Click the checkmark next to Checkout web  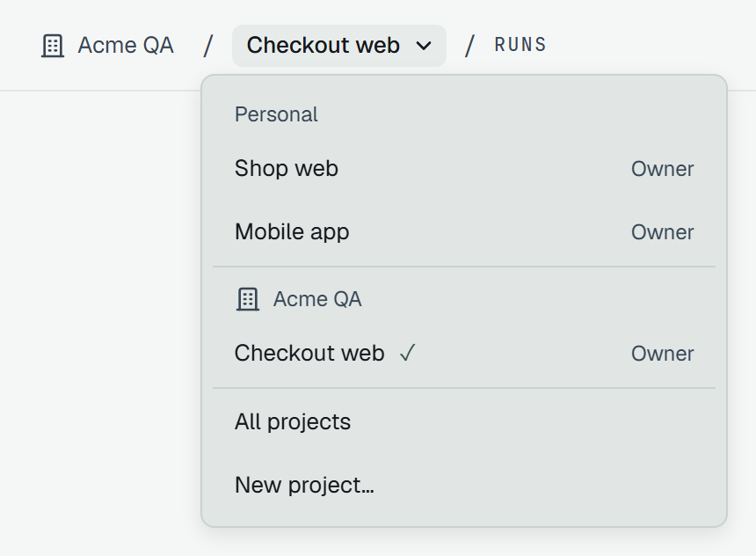[x=407, y=354]
